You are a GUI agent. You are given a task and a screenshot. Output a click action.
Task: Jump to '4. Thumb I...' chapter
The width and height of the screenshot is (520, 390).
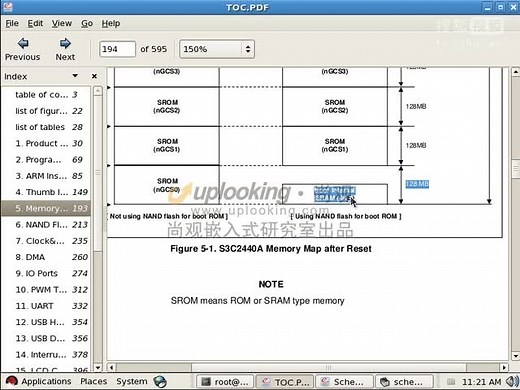coord(46,192)
